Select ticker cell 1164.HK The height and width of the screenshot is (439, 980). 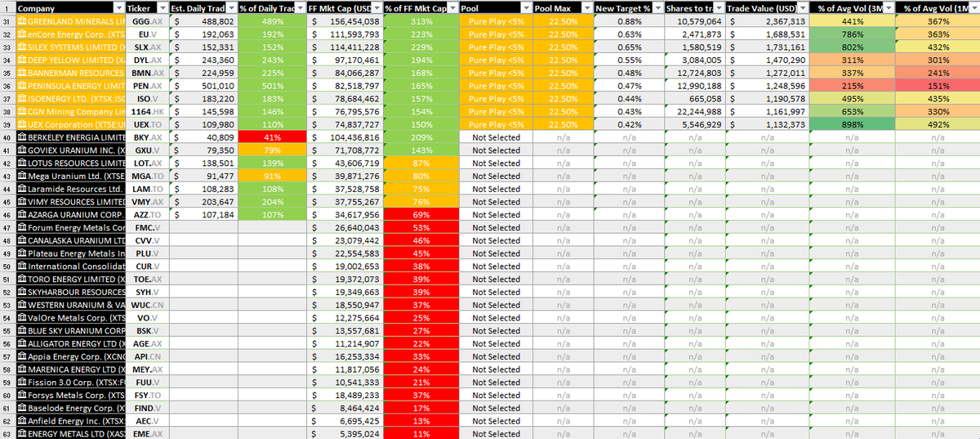pos(149,112)
